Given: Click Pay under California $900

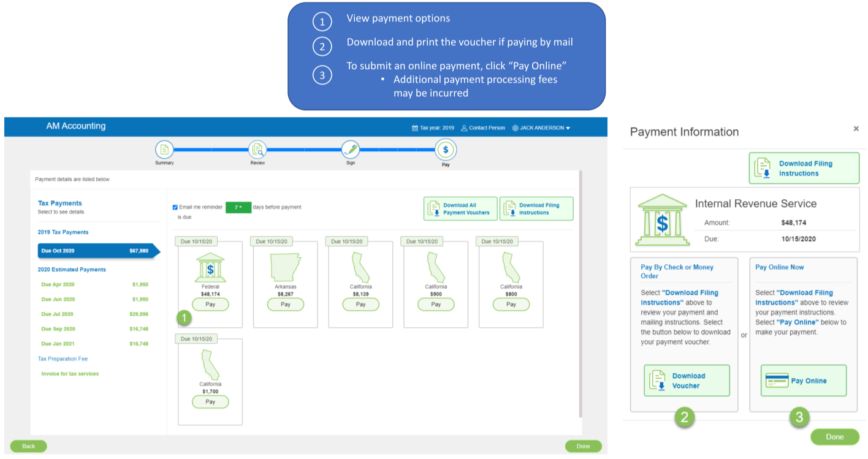Looking at the screenshot, I should [436, 304].
